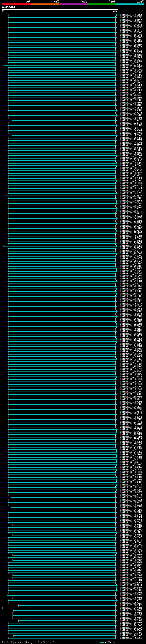Select the UniRef100_Q6XHV6 label
Viewport: 146px width, 644px height.
131,450
